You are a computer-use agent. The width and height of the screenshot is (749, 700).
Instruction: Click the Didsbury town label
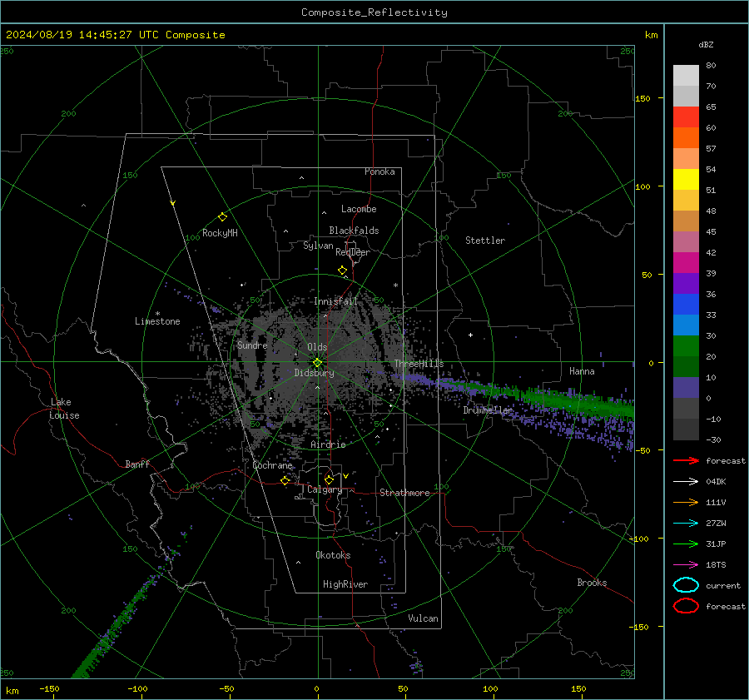[x=314, y=373]
